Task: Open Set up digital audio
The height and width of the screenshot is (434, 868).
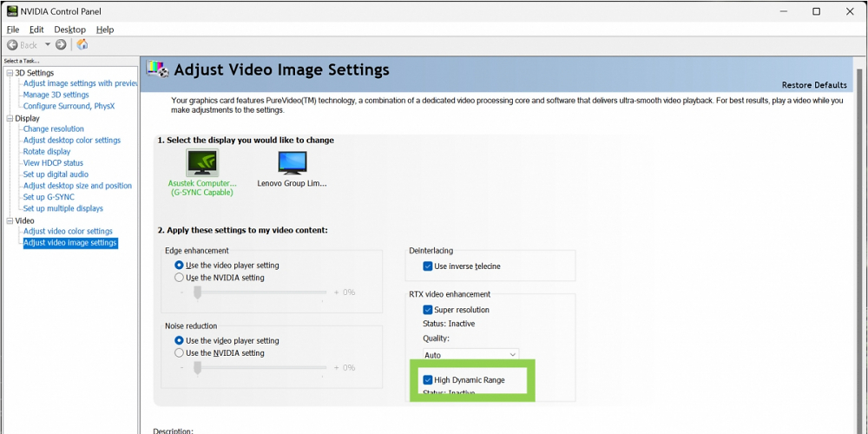Action: [x=56, y=174]
